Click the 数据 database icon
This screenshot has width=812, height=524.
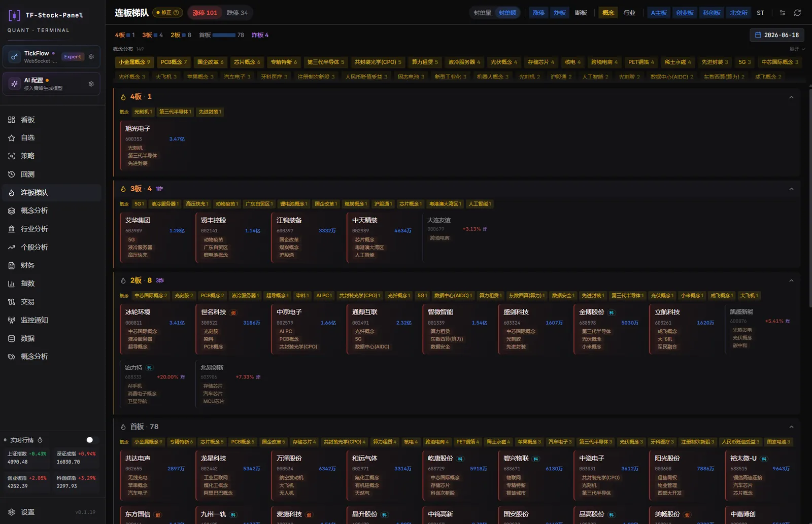click(12, 338)
